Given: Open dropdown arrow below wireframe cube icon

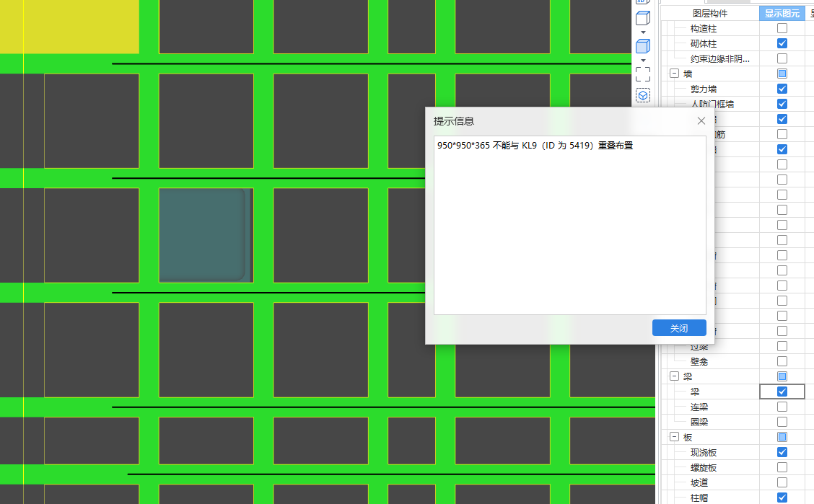Looking at the screenshot, I should click(643, 32).
